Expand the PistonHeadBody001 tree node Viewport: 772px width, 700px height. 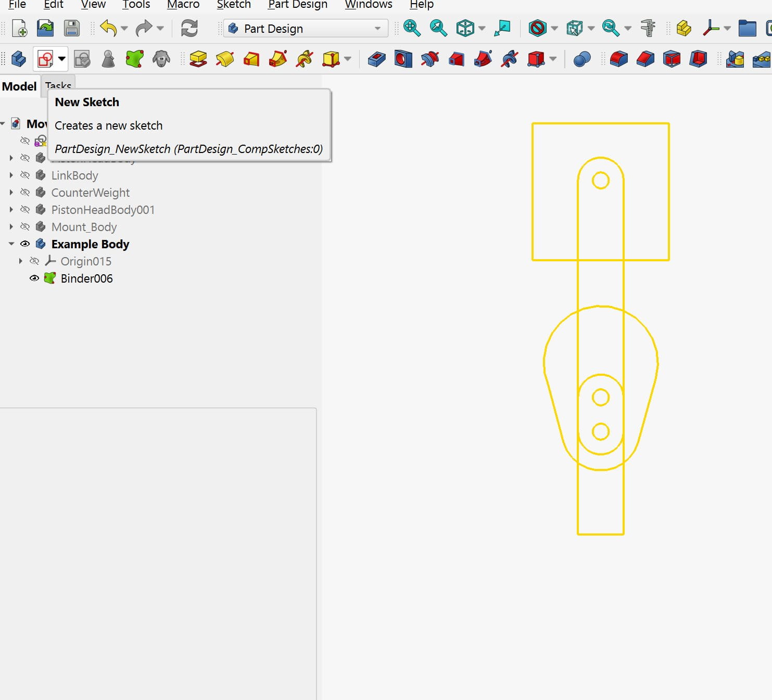pos(11,210)
